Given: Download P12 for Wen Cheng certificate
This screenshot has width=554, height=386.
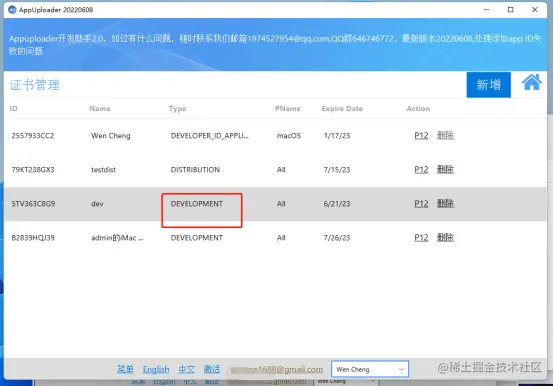Looking at the screenshot, I should click(421, 136).
